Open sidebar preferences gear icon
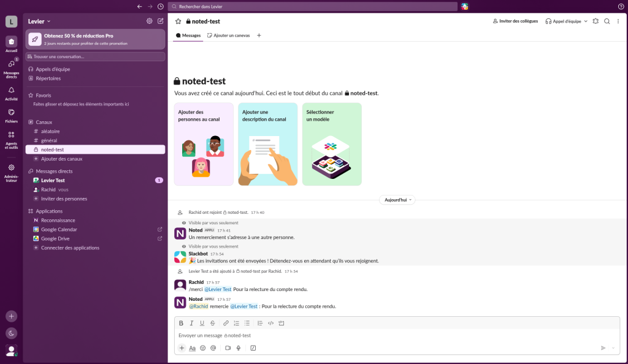 coord(150,21)
